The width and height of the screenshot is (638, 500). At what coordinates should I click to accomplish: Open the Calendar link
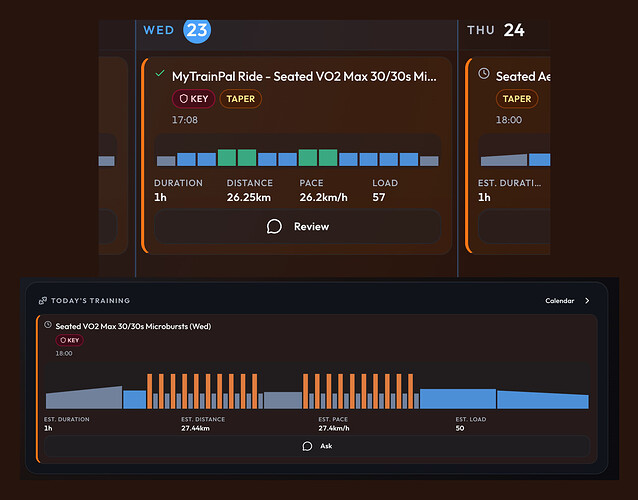pyautogui.click(x=559, y=301)
